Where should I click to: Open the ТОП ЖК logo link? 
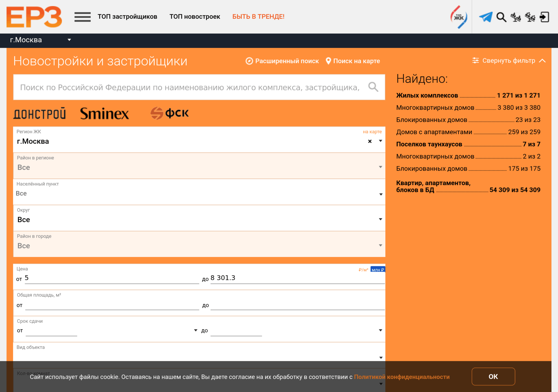(x=459, y=17)
